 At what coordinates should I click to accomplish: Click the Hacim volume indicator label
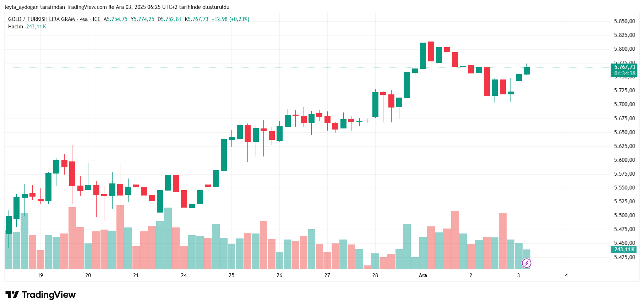coord(16,27)
